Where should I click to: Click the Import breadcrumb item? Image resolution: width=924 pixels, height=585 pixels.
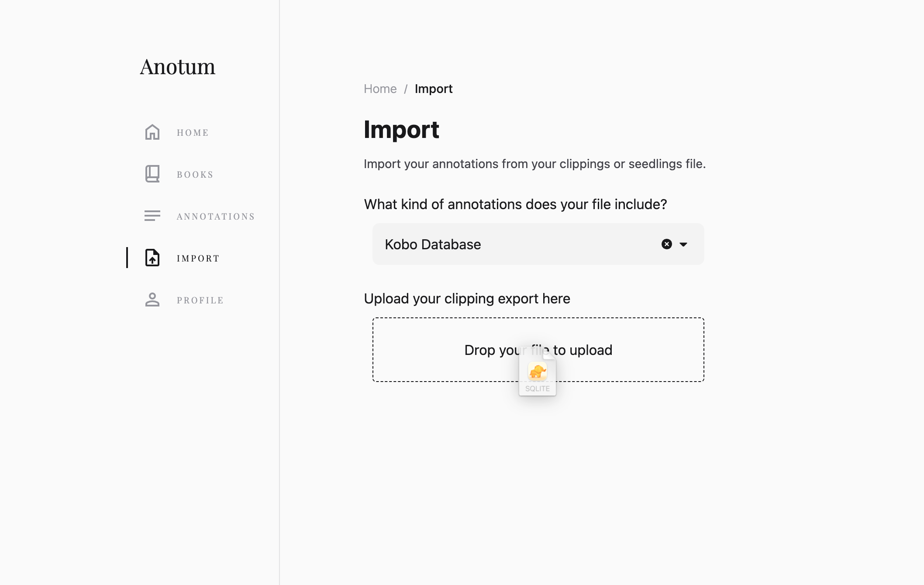[434, 89]
